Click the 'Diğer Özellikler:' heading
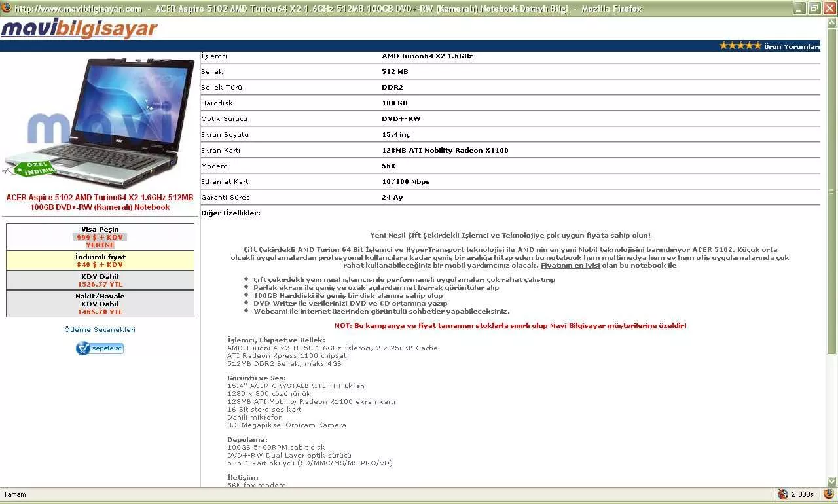The width and height of the screenshot is (838, 504). tap(230, 213)
